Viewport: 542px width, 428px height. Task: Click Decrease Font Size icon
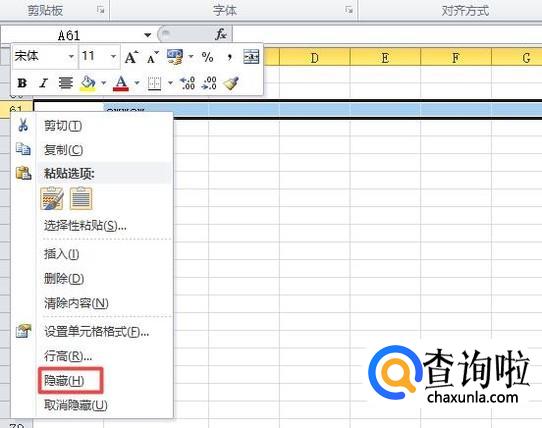152,57
